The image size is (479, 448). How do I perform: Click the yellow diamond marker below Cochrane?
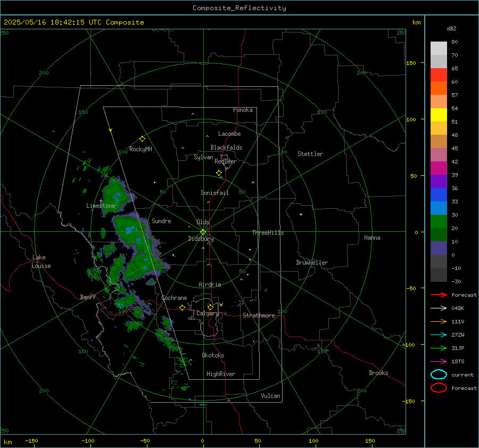tap(182, 307)
